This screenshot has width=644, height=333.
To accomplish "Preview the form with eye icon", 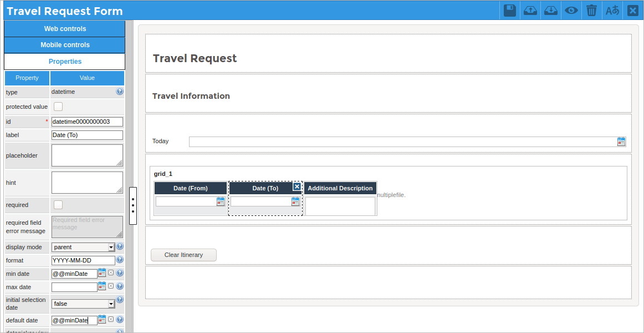I will point(571,11).
